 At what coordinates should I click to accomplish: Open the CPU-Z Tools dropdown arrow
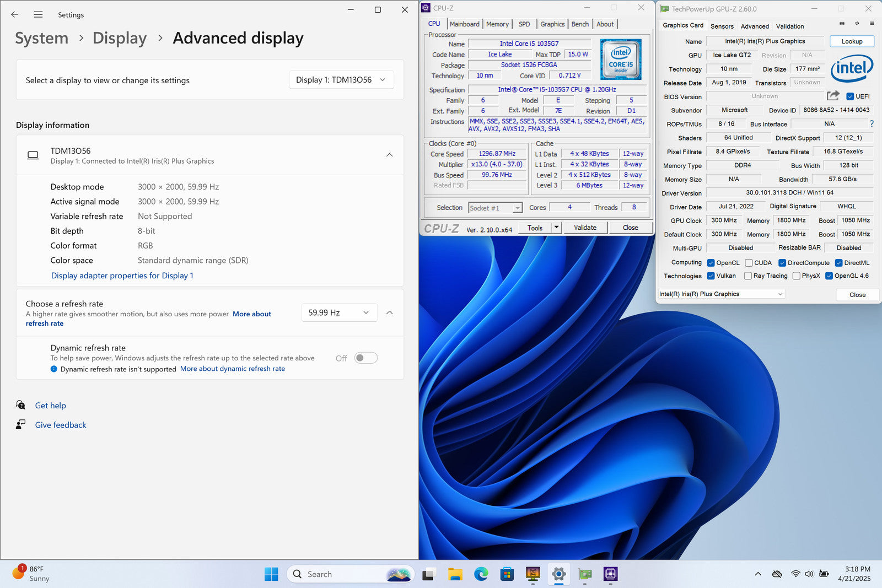tap(556, 228)
